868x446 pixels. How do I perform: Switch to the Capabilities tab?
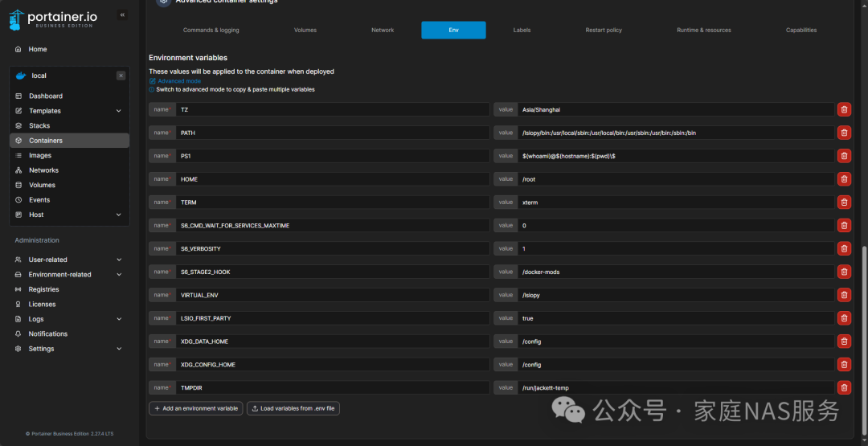801,30
